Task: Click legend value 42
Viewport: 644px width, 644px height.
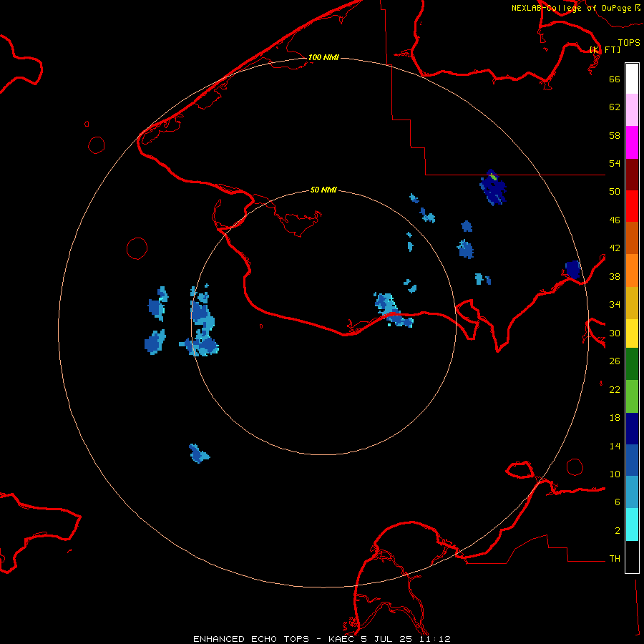Action: coord(615,248)
